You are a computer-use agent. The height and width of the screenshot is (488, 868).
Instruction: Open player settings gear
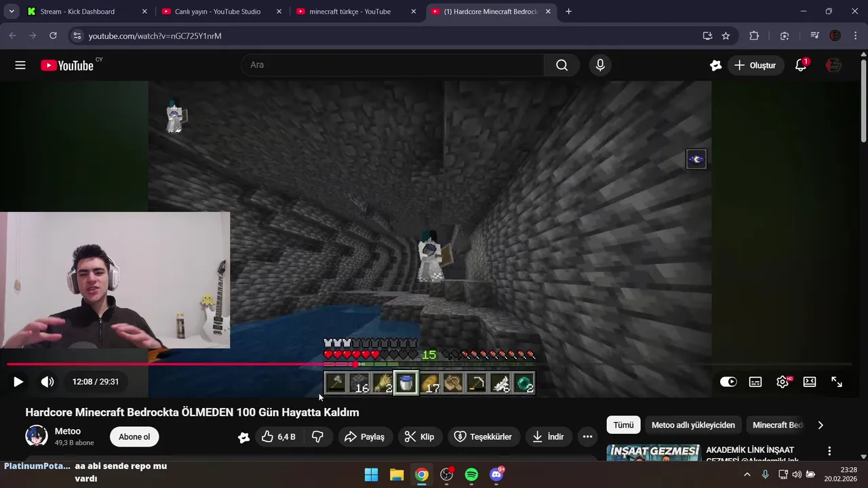[783, 382]
